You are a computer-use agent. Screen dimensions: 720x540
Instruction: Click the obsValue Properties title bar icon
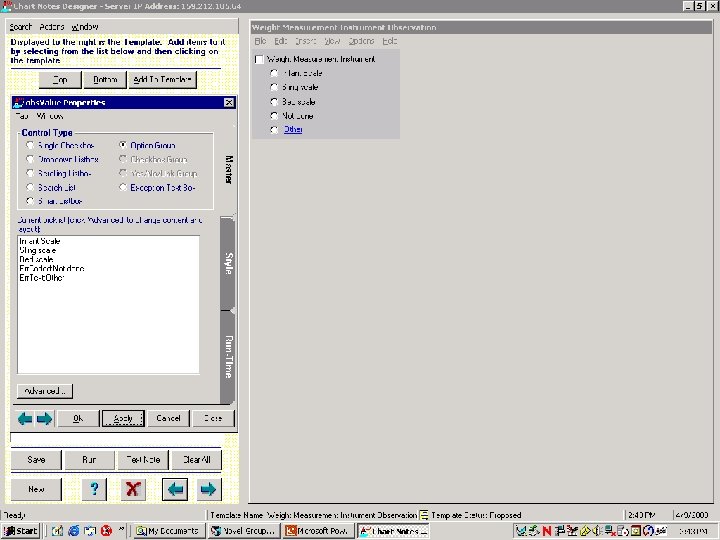coord(18,102)
